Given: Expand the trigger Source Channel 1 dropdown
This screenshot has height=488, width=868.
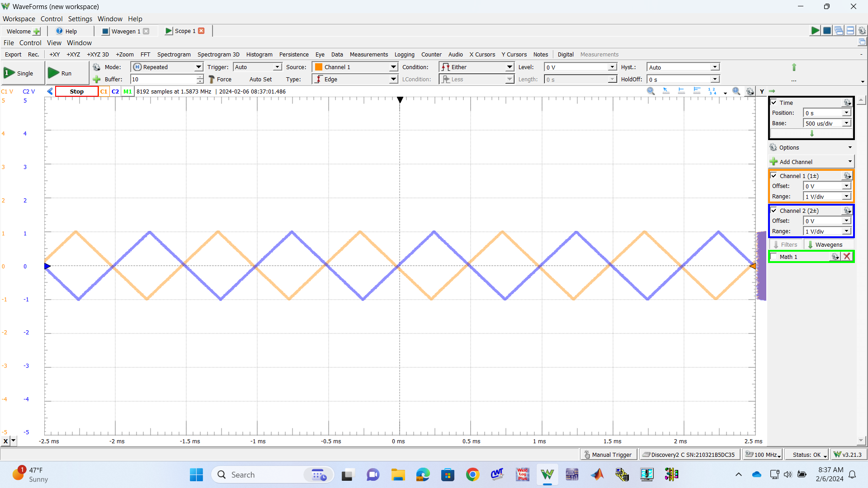Looking at the screenshot, I should click(393, 67).
